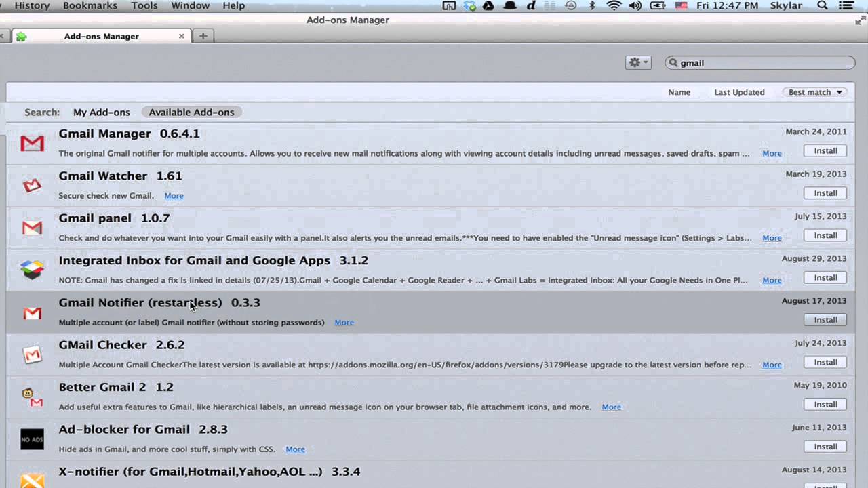Click the Integrated Inbox add-on icon
Screen dimensions: 868x488
click(x=32, y=270)
